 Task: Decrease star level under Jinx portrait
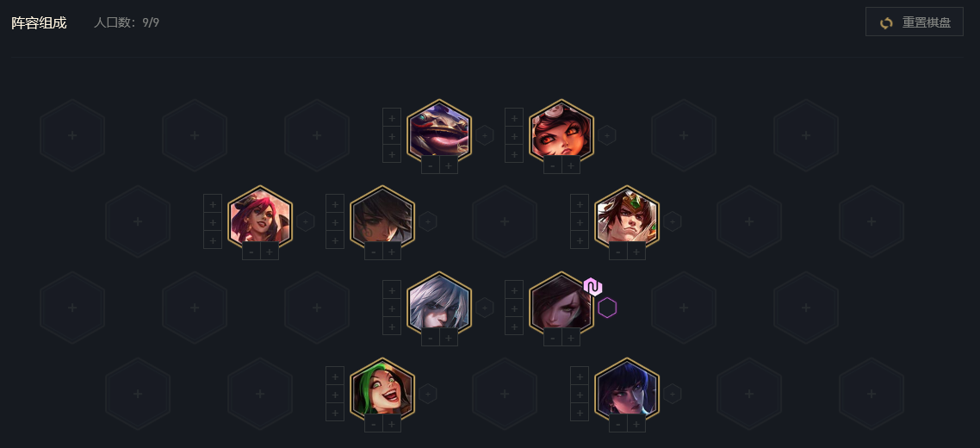[x=374, y=424]
